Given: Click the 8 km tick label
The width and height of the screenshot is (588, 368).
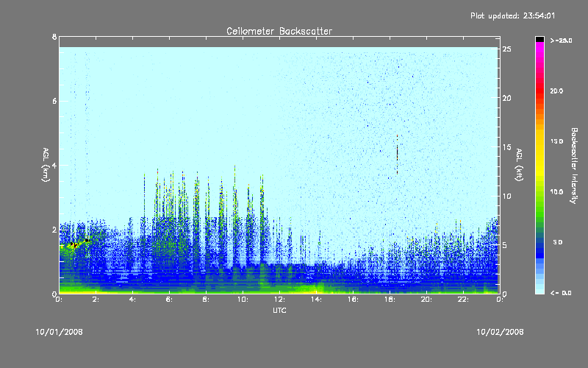Looking at the screenshot, I should coord(54,37).
